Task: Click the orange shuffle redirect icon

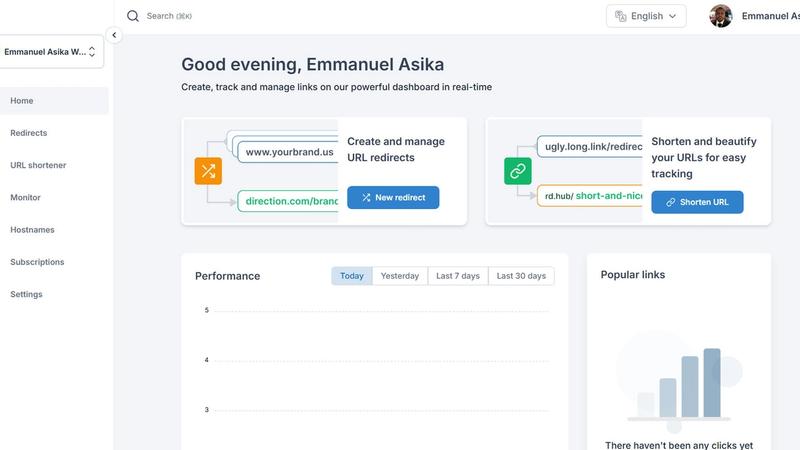Action: (x=208, y=171)
